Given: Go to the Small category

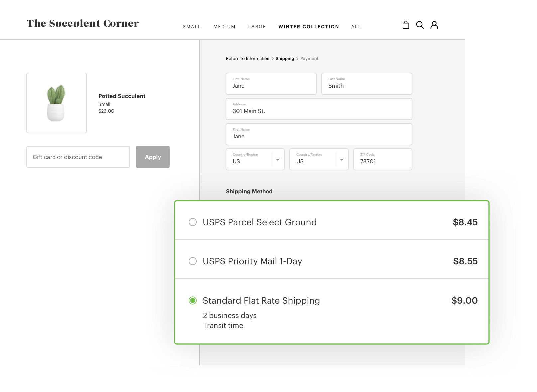Looking at the screenshot, I should point(192,27).
